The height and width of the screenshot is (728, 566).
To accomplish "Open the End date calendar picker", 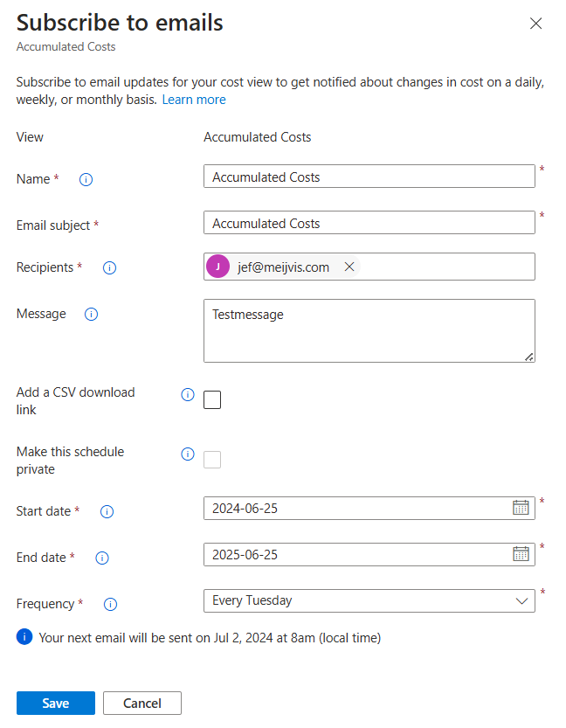I will tap(521, 553).
